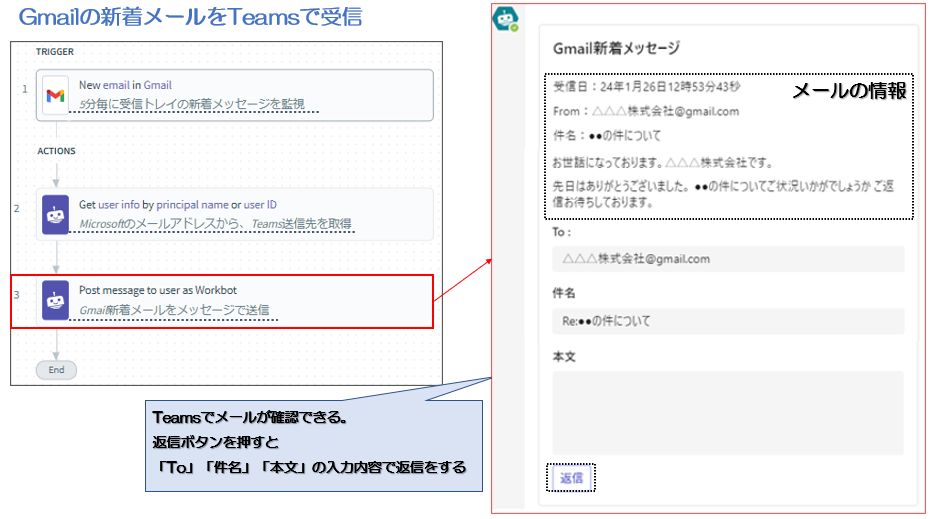Click the To: field label
932x519 pixels.
(x=562, y=232)
